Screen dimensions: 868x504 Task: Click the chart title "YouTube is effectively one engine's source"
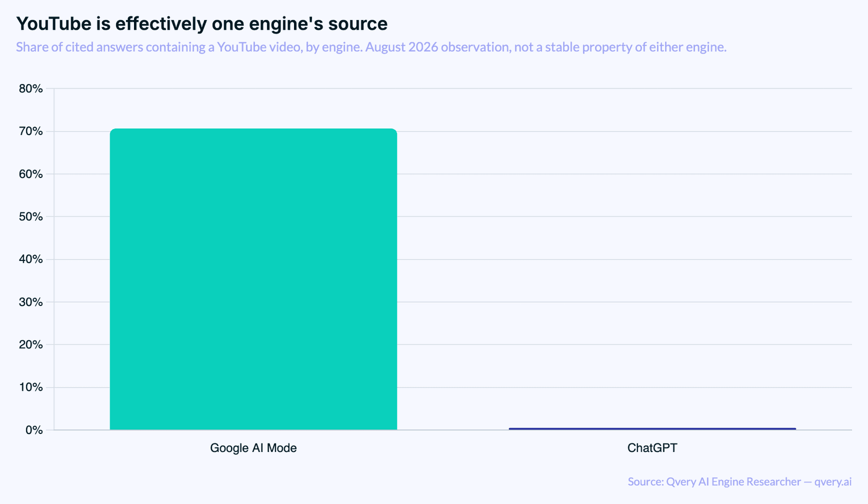point(202,24)
